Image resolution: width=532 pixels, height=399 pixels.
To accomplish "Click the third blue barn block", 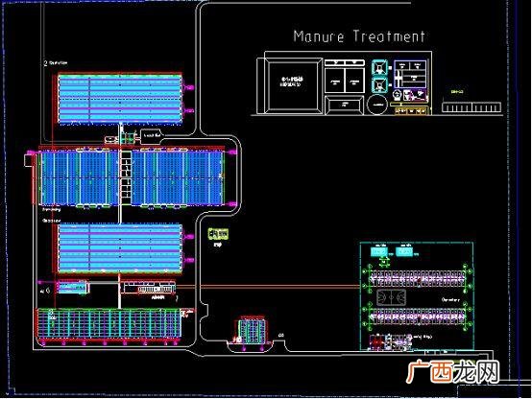I will [x=120, y=248].
